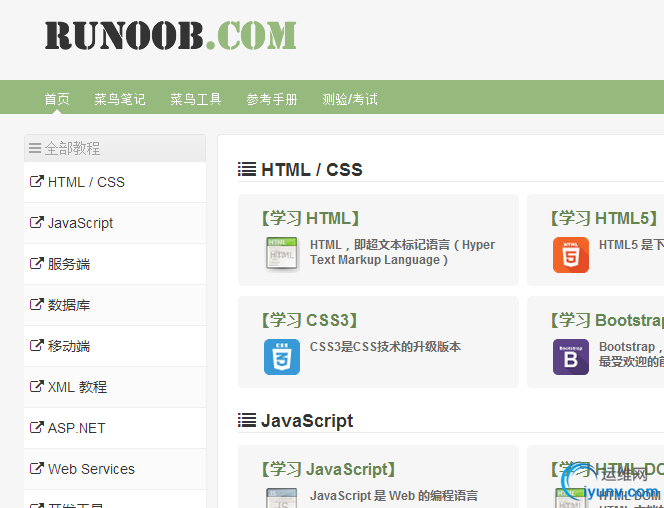Open the 【学习 JavaScript】 tutorial title
This screenshot has width=664, height=508.
[329, 469]
